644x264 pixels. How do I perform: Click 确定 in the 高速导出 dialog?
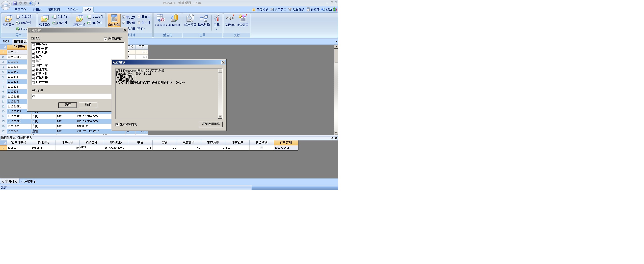pos(68,105)
